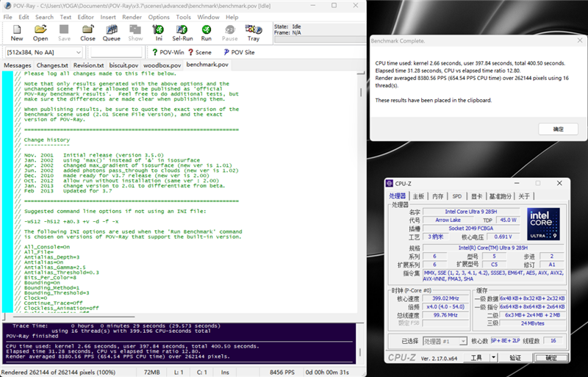Click the Intel Core Ultra 9 logo

tap(543, 224)
